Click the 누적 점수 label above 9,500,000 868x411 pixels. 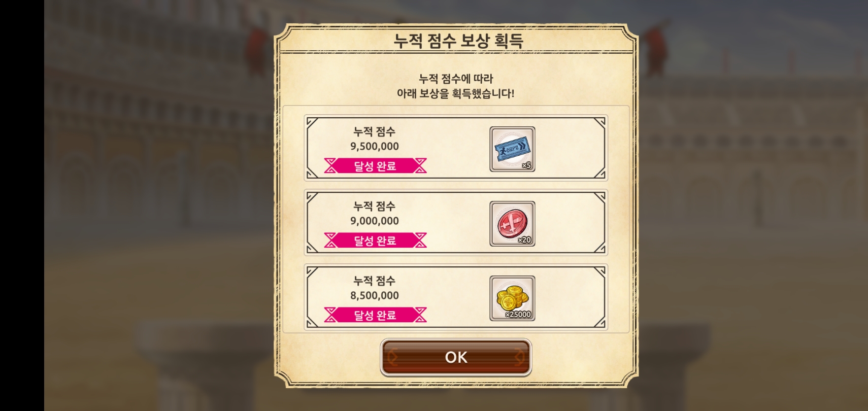(375, 132)
